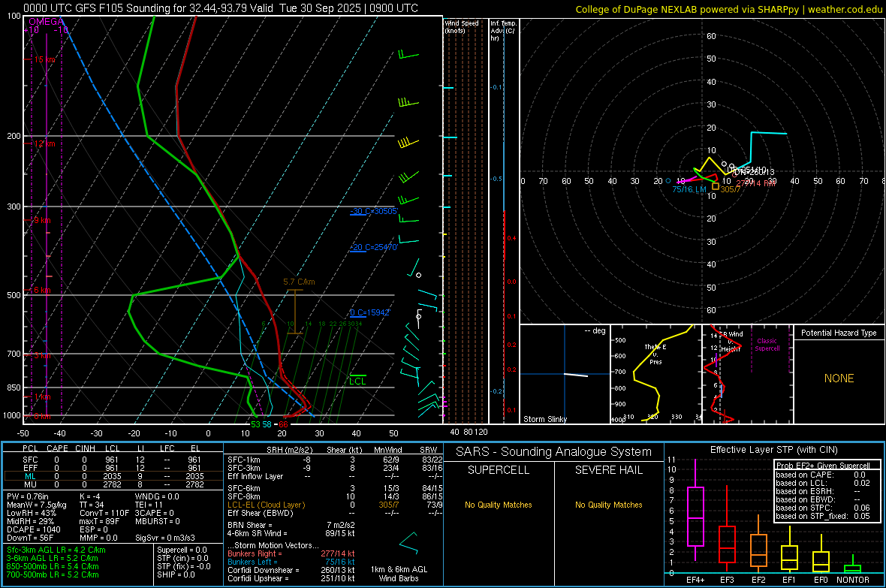The width and height of the screenshot is (886, 588).
Task: Click the weather.cod.edu credit text
Action: click(845, 9)
